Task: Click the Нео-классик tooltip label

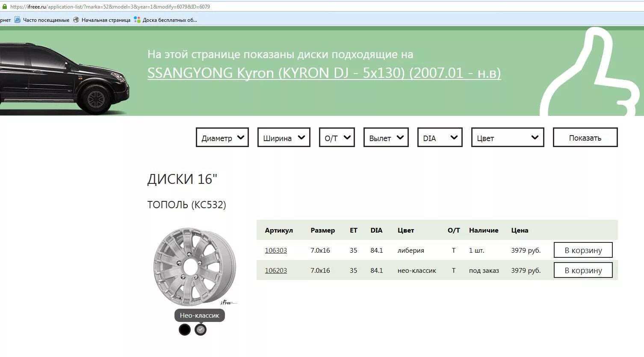Action: pos(200,316)
